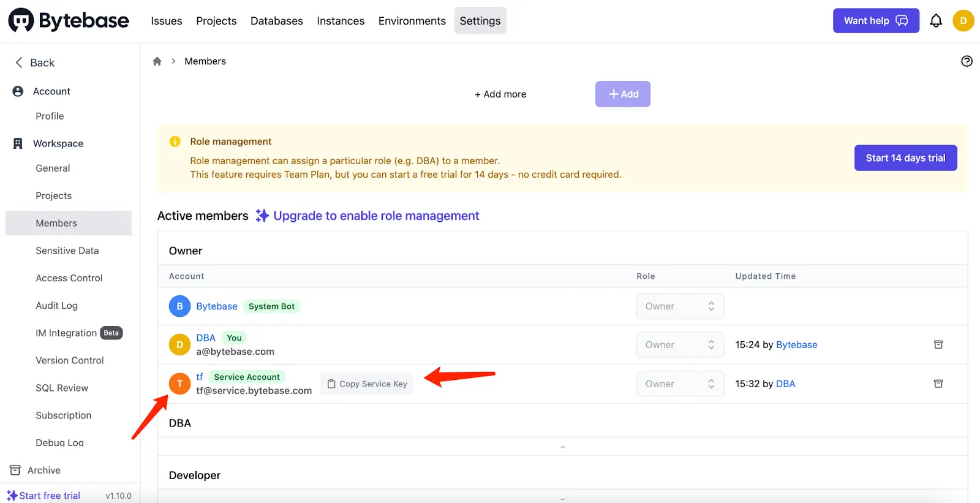Screen dimensions: 980x503
Task: Click the Bytebase system bot avatar
Action: pos(179,306)
